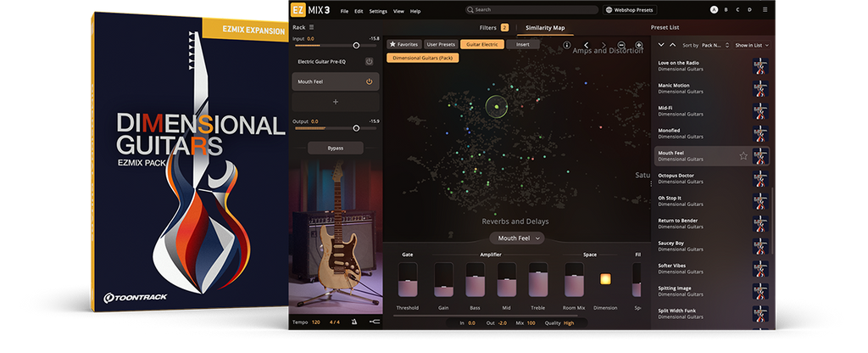This screenshot has height=353, width=868.
Task: Open the Settings menu
Action: (378, 11)
